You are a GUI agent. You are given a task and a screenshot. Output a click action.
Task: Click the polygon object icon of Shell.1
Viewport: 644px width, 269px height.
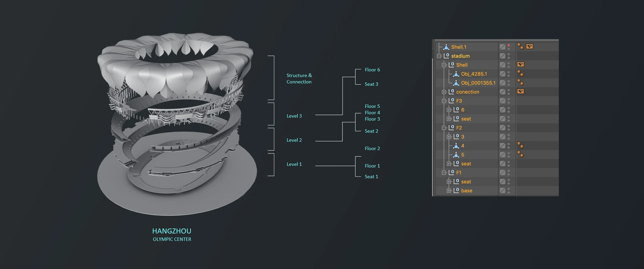click(446, 47)
